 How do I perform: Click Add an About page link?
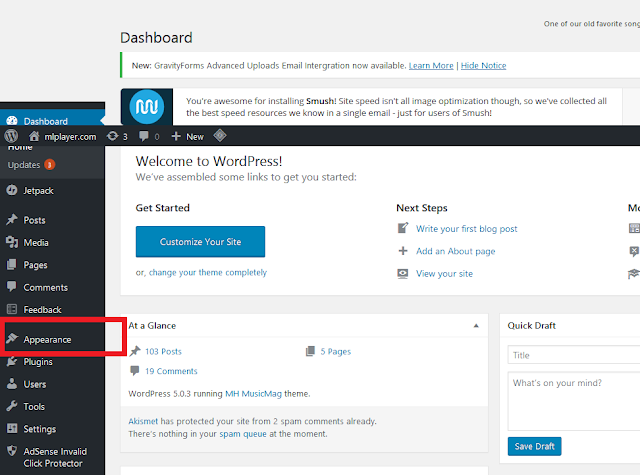[x=456, y=251]
